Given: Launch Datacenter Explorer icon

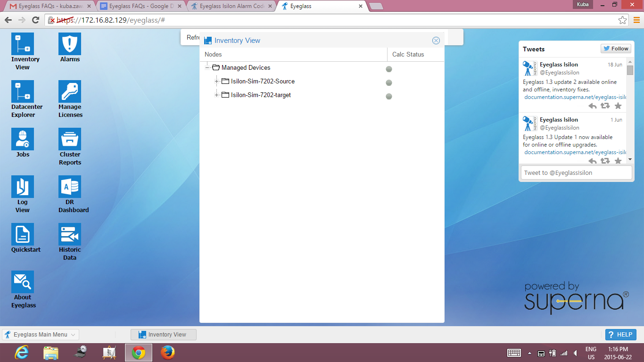Looking at the screenshot, I should point(23,91).
